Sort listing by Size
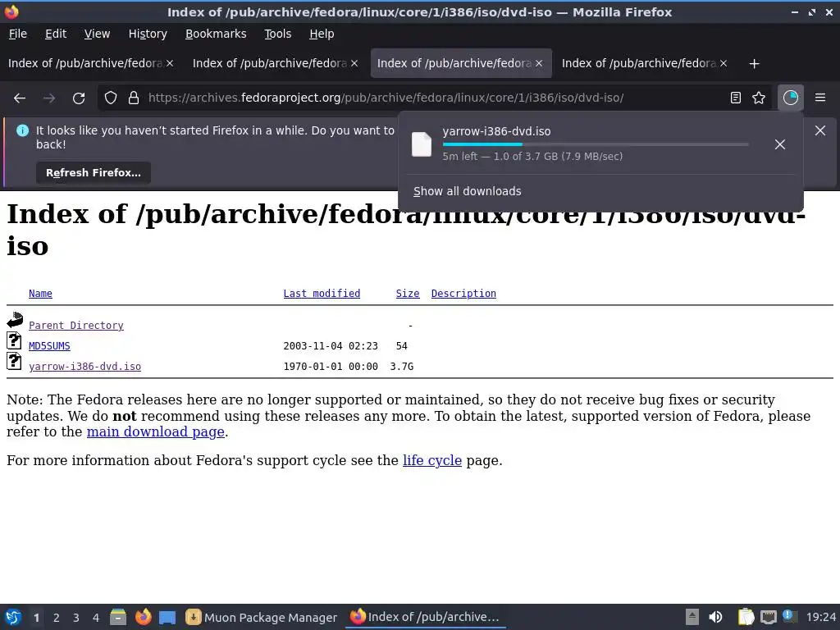840x630 pixels. coord(408,294)
